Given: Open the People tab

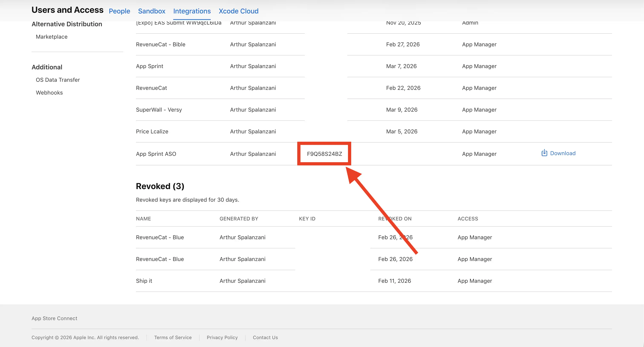Looking at the screenshot, I should coord(119,11).
